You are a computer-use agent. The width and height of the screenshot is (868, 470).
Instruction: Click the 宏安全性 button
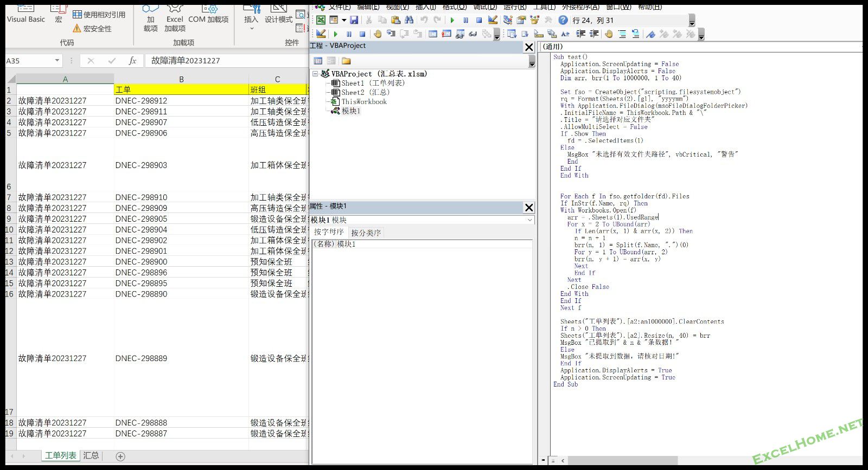[92, 29]
